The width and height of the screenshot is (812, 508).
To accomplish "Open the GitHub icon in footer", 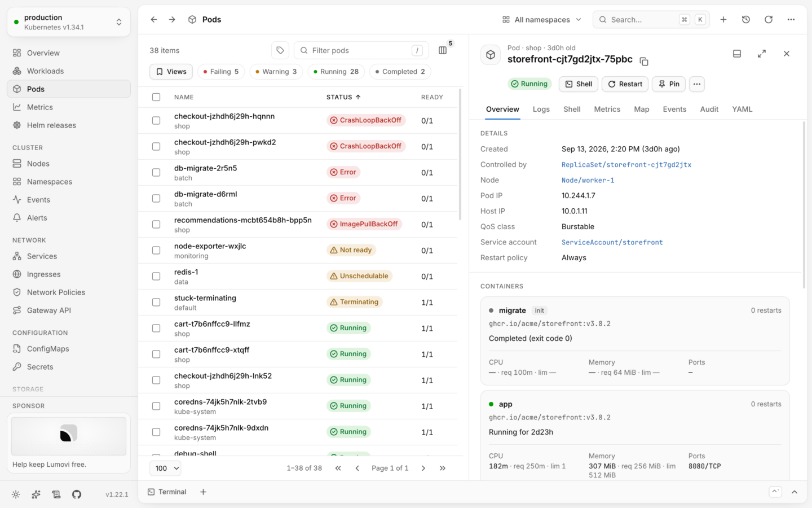I will pos(77,494).
